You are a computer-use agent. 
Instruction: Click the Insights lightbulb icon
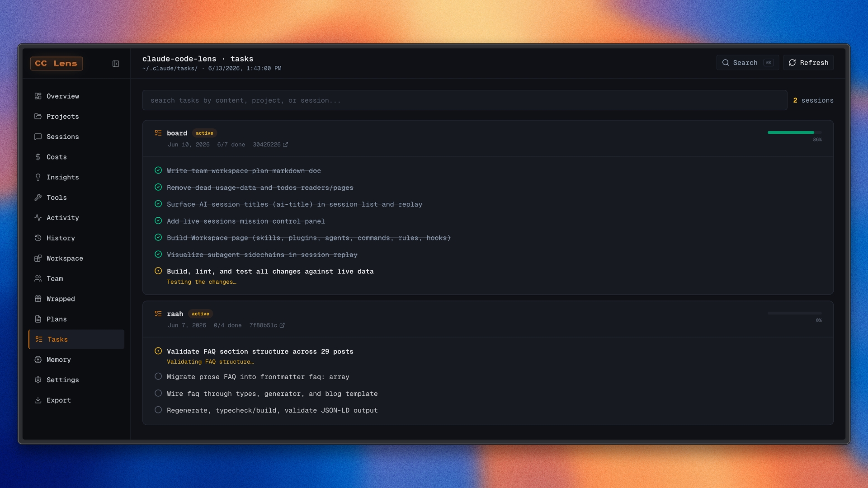pos(38,178)
